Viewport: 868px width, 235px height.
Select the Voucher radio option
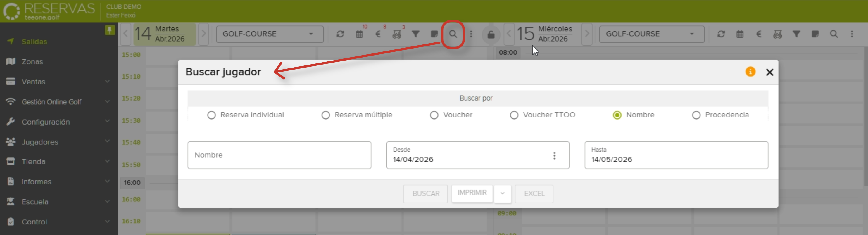pos(434,115)
